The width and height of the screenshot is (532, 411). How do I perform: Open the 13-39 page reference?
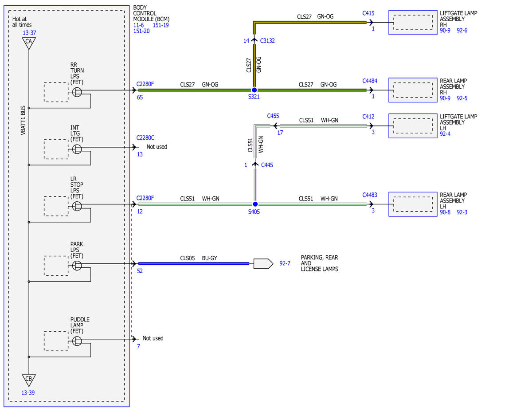point(27,392)
